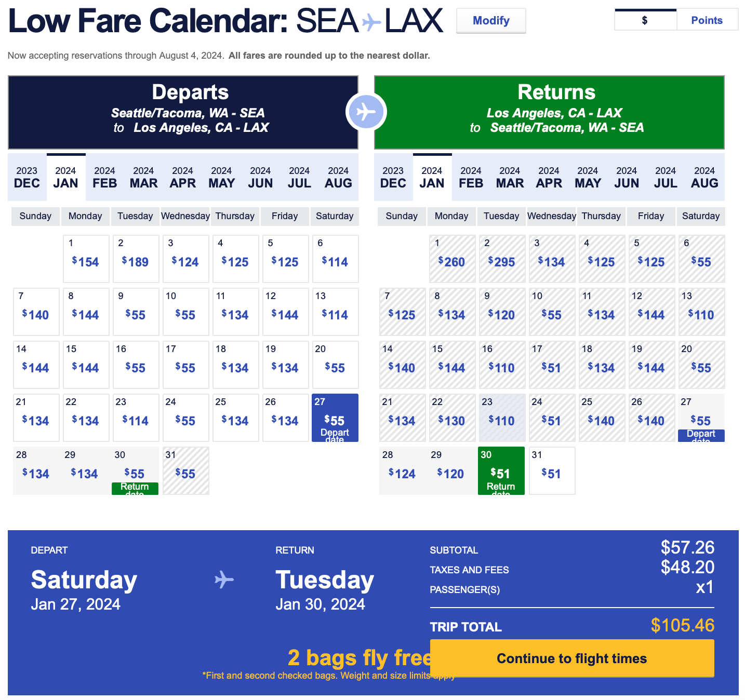Select January 27 highlighted depart date cell

[335, 418]
